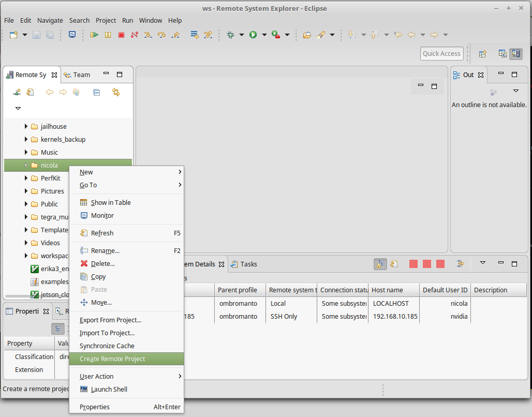Click the Step Return icon
The width and height of the screenshot is (532, 417).
tap(175, 35)
